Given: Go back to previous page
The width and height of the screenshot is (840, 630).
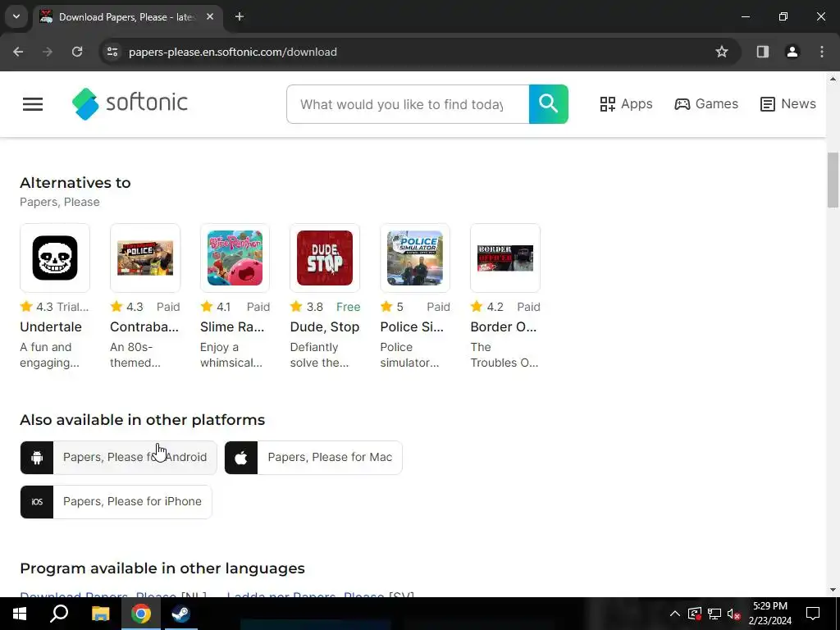Looking at the screenshot, I should coord(18,52).
